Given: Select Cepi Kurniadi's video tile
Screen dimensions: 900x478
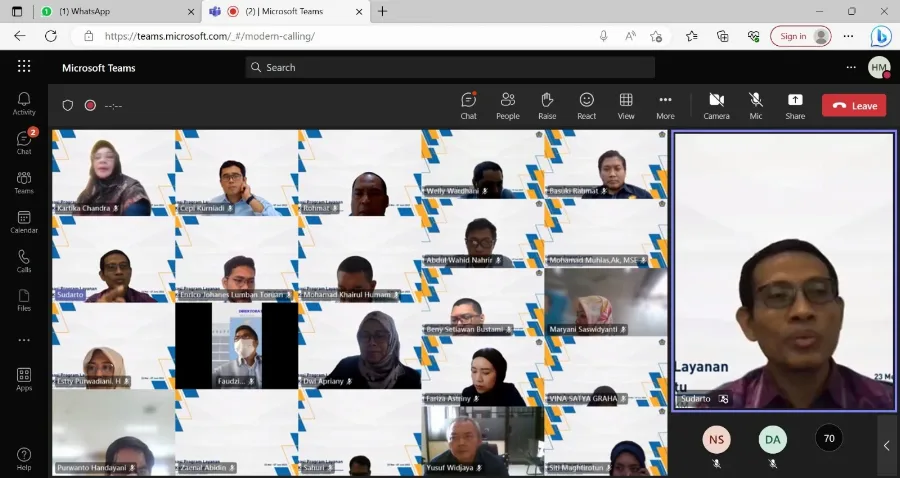Looking at the screenshot, I should point(236,173).
